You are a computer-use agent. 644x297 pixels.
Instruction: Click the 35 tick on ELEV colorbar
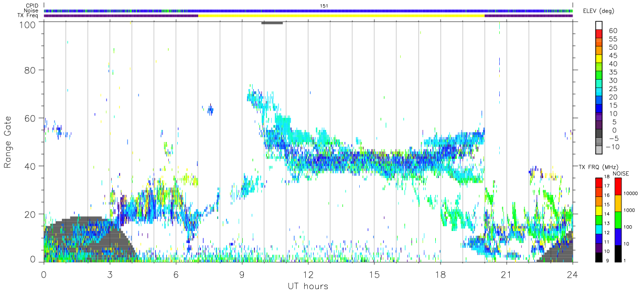click(x=613, y=72)
